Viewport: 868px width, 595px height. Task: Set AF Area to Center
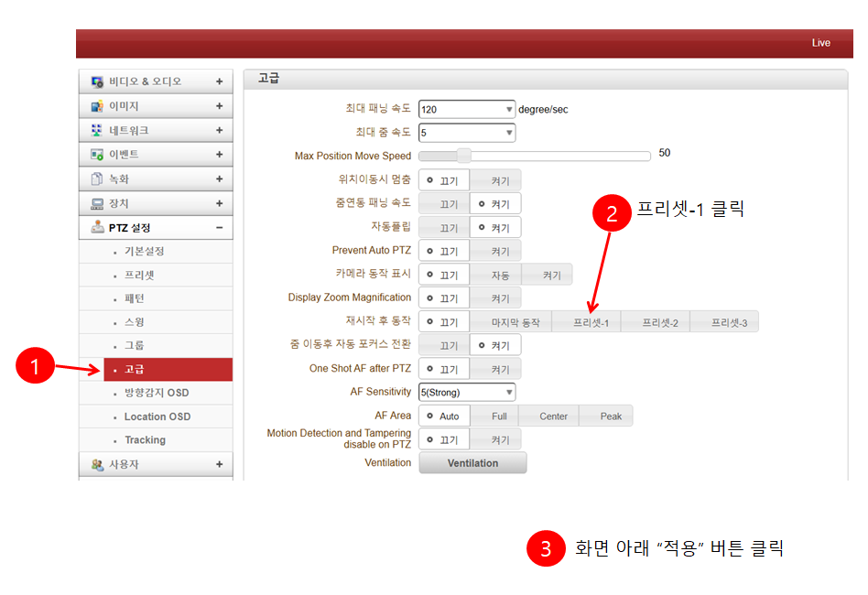coord(549,416)
